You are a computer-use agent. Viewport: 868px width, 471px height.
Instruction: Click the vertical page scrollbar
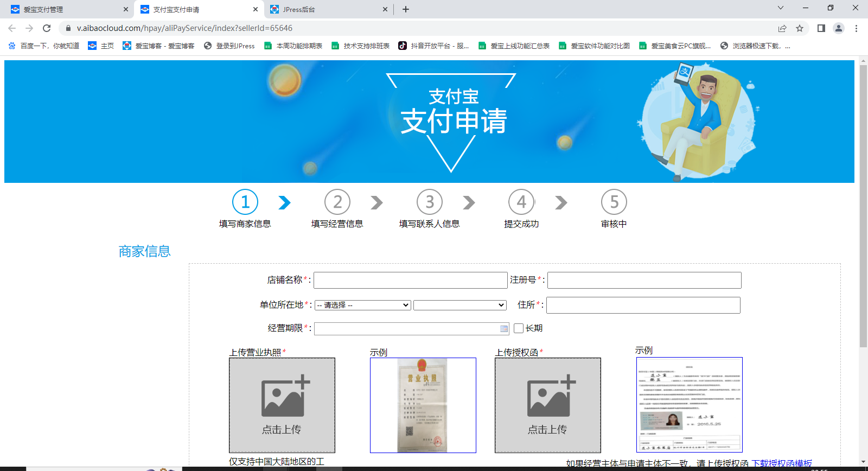coord(863,206)
